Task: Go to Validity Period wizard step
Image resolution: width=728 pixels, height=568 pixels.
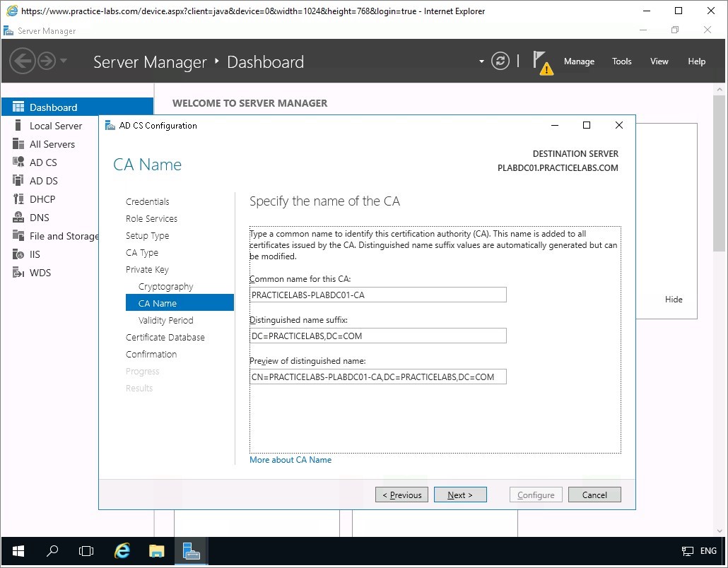Action: [166, 320]
